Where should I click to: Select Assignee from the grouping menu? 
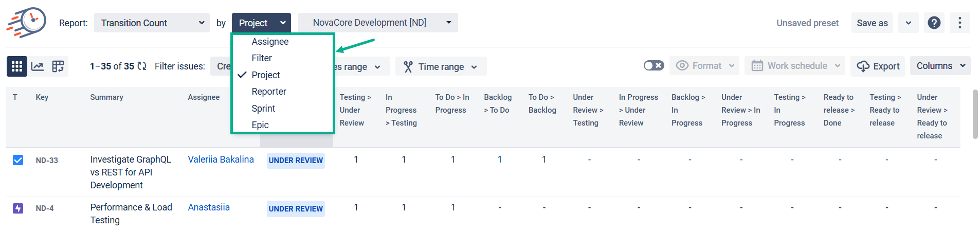pyautogui.click(x=270, y=42)
